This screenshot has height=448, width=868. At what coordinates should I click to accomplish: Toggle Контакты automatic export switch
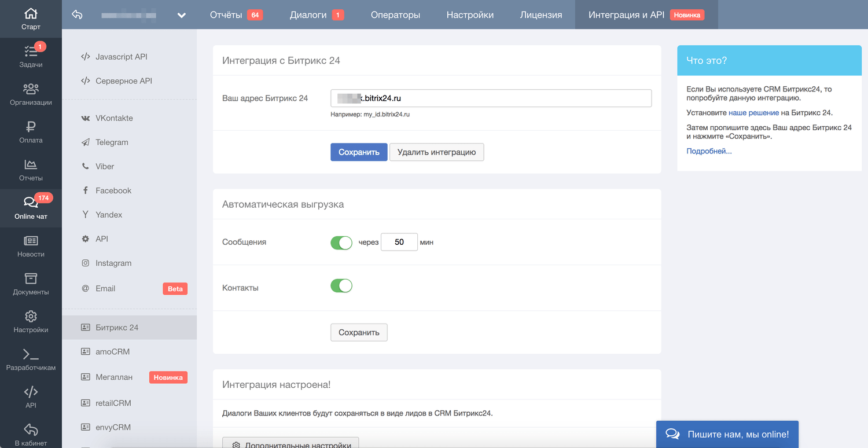pos(341,286)
